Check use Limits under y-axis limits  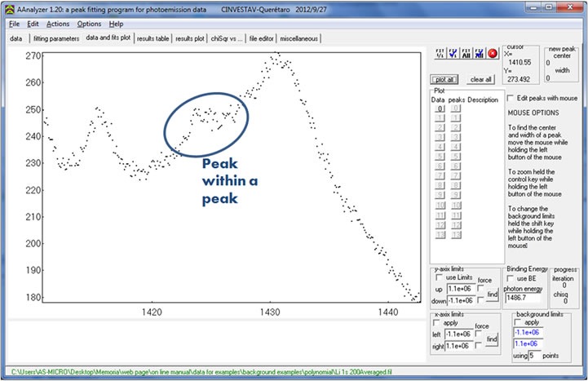tap(440, 278)
